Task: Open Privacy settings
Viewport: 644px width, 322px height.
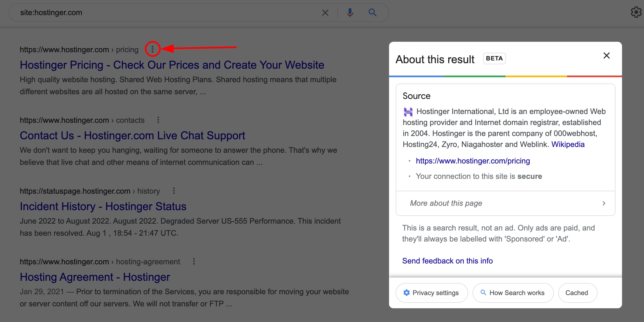Action: [432, 293]
